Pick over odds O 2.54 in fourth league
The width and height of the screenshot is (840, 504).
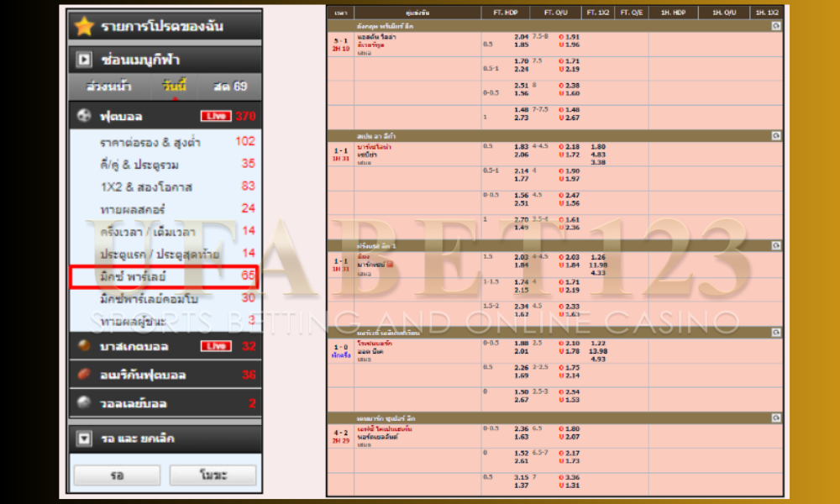569,392
